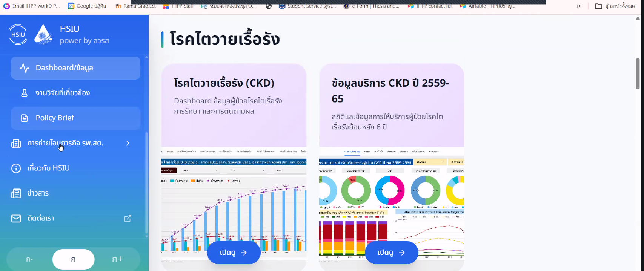Image resolution: width=644 pixels, height=271 pixels.
Task: Click the info circle icon for เกี่ยวกับ HSIU
Action: [16, 168]
